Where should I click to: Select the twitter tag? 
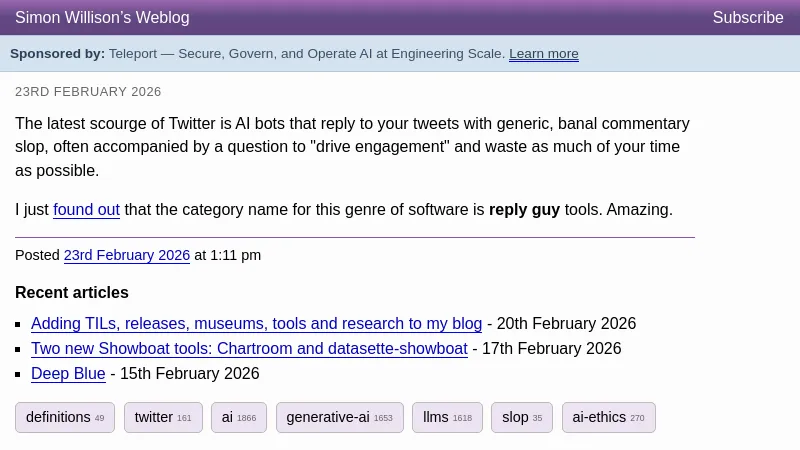pyautogui.click(x=163, y=417)
